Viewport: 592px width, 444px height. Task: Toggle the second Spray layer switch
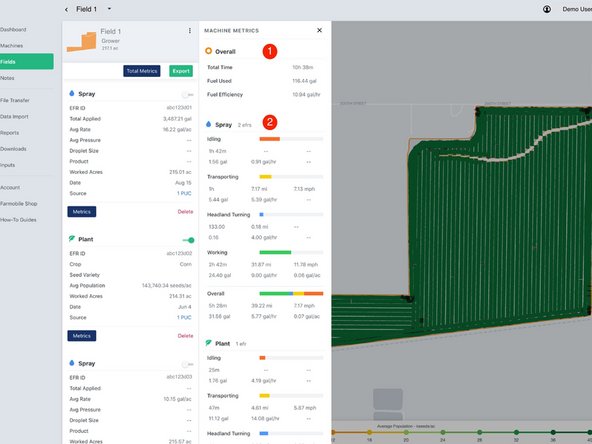coord(188,364)
